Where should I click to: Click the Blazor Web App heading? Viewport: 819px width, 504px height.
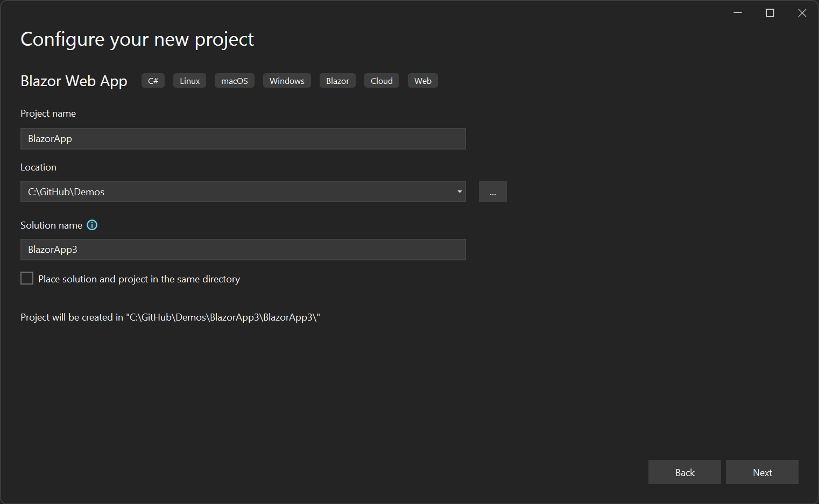click(74, 81)
